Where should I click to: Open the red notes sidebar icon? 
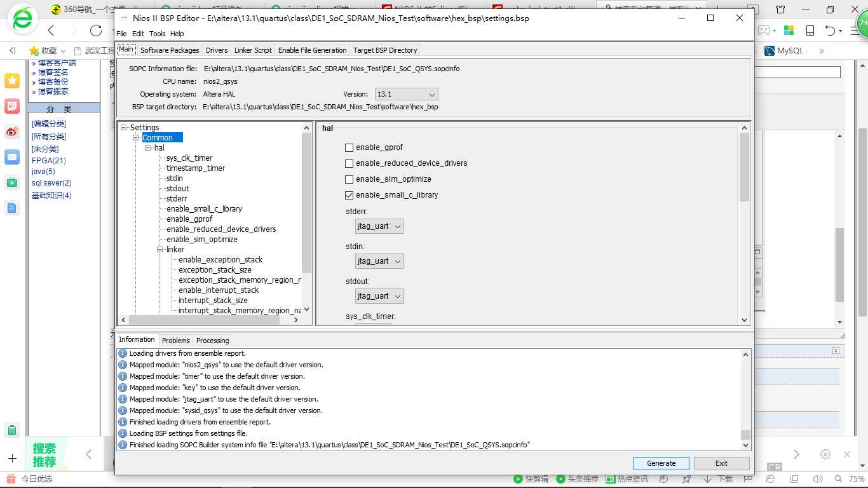coord(12,106)
